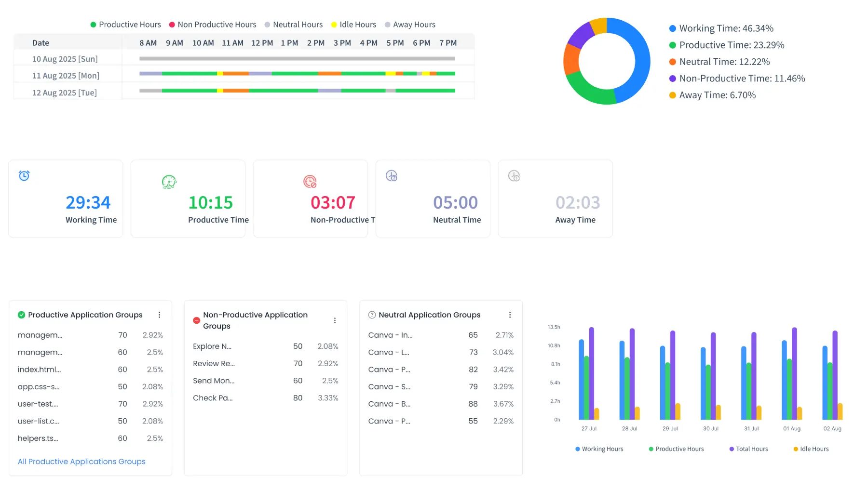Open the Productive Application Groups options menu
868x490 pixels.
coord(160,315)
